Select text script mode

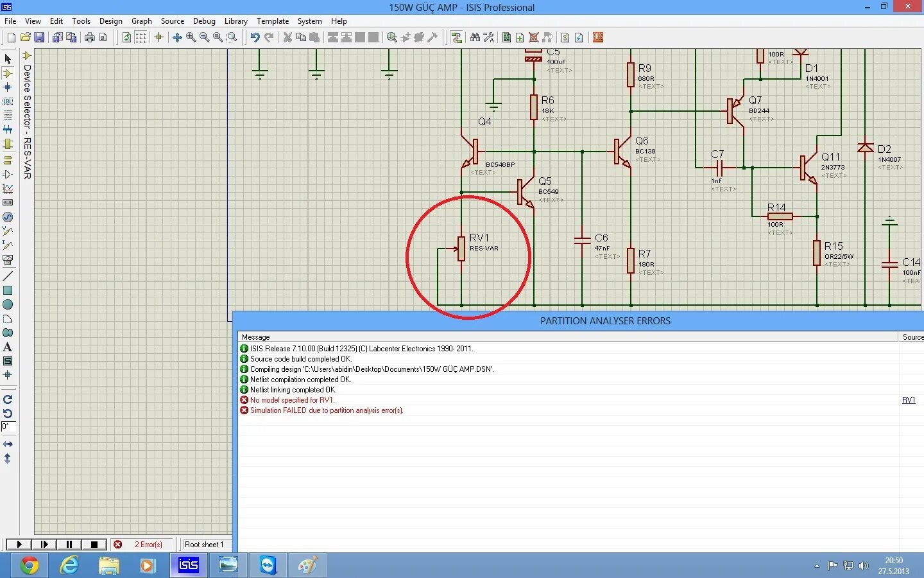8,116
